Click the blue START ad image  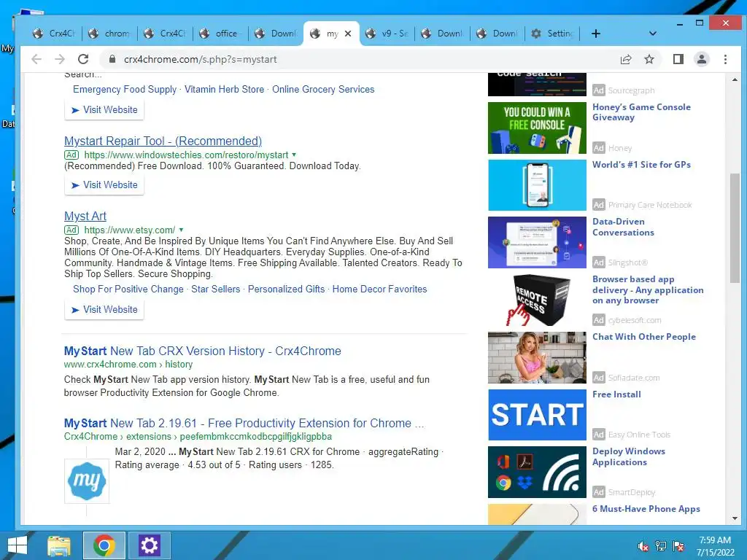pyautogui.click(x=537, y=415)
